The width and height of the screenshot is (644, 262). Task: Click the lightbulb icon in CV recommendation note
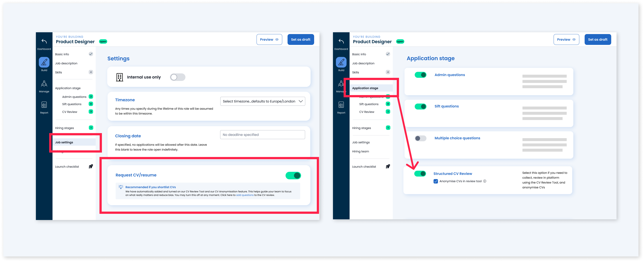[x=121, y=187]
